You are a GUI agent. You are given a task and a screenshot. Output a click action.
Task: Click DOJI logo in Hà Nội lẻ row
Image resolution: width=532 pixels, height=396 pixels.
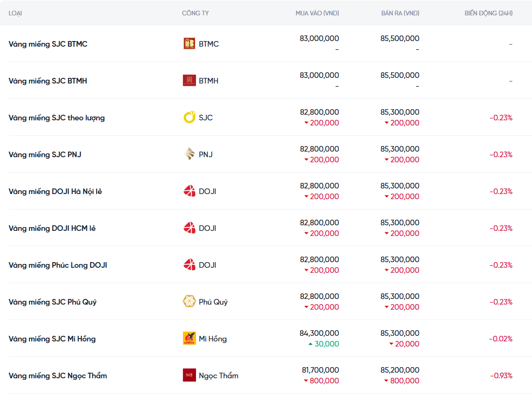coord(189,191)
